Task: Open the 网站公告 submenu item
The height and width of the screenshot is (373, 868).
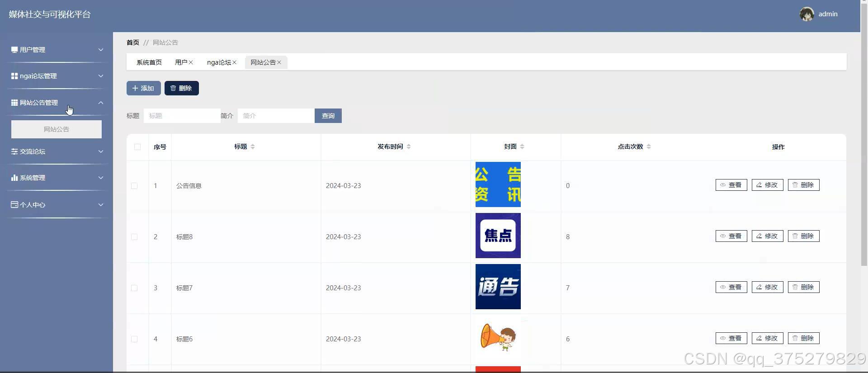Action: 57,129
